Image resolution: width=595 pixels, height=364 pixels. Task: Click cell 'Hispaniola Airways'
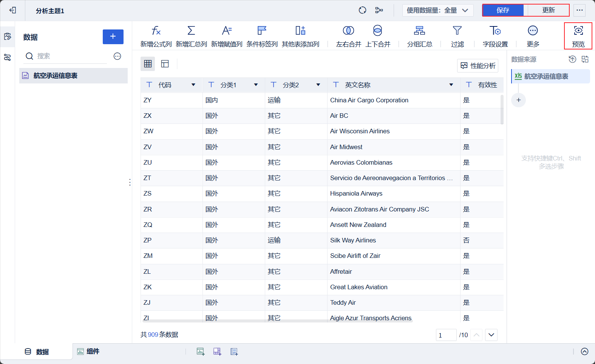point(394,194)
